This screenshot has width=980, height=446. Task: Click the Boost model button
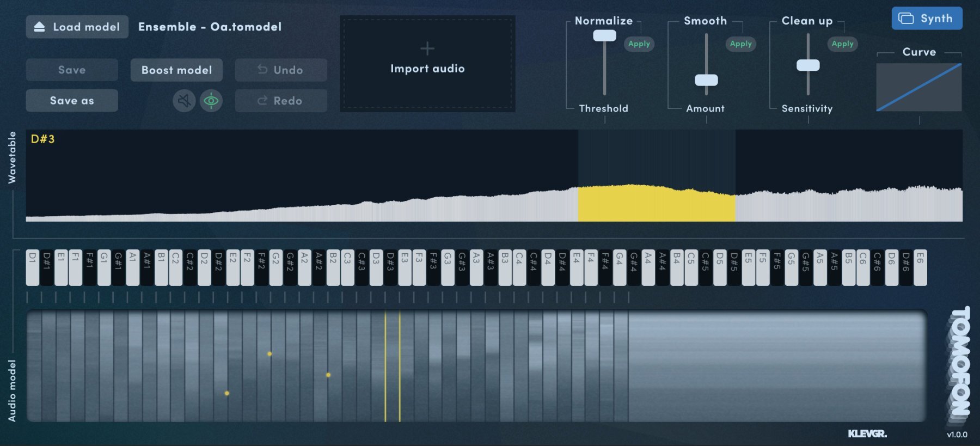click(176, 70)
